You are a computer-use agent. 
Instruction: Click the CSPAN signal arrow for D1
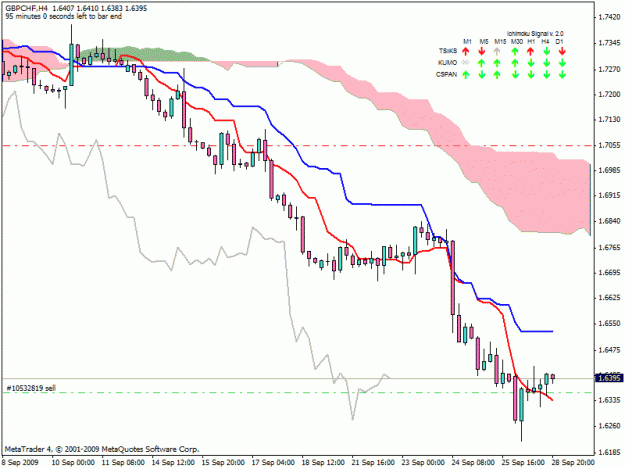(562, 75)
